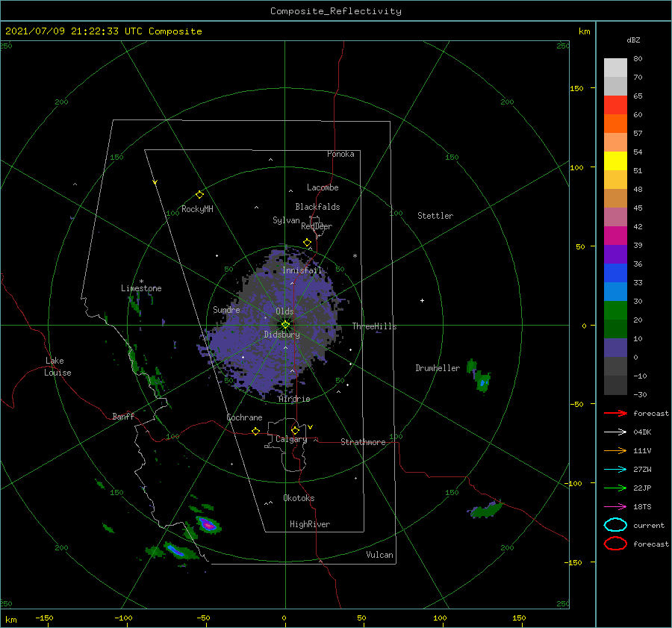Click the RedDeer label

tap(317, 226)
